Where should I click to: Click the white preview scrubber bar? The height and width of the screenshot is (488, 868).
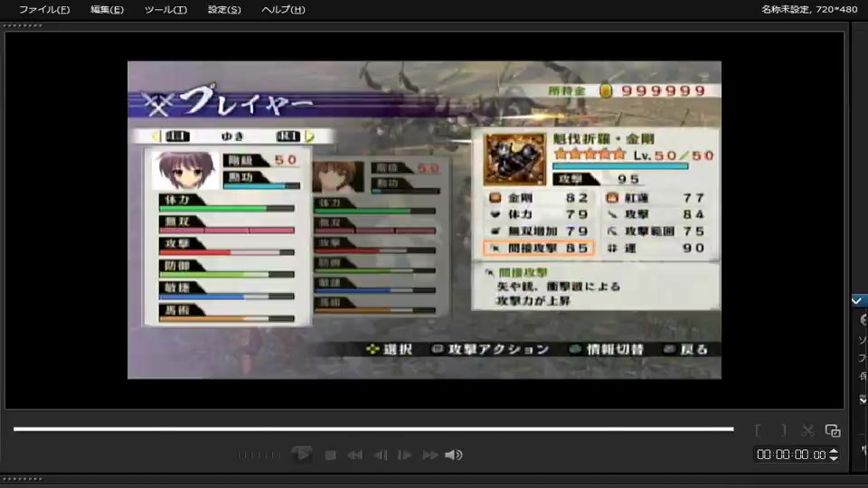[373, 428]
